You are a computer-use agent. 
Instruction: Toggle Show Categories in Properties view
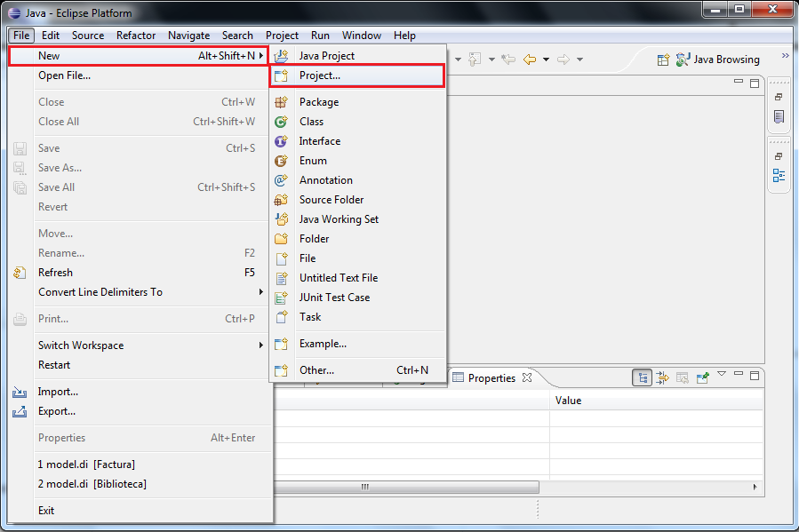[642, 377]
